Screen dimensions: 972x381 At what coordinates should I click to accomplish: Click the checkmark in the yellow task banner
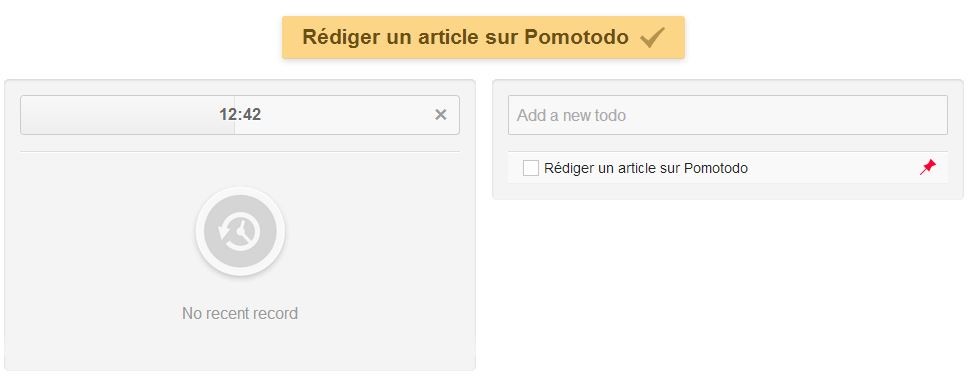(x=652, y=37)
